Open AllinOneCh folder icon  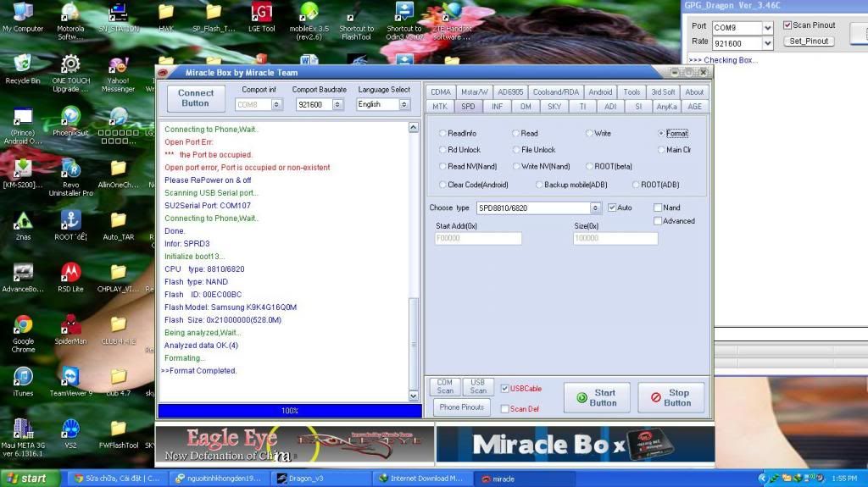(118, 174)
